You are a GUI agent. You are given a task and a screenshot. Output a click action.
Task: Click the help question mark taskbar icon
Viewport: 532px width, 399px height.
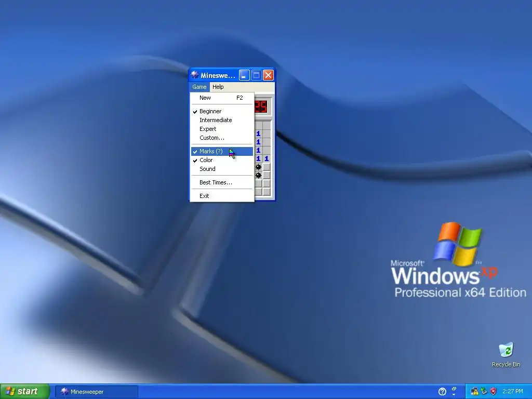[x=442, y=392]
